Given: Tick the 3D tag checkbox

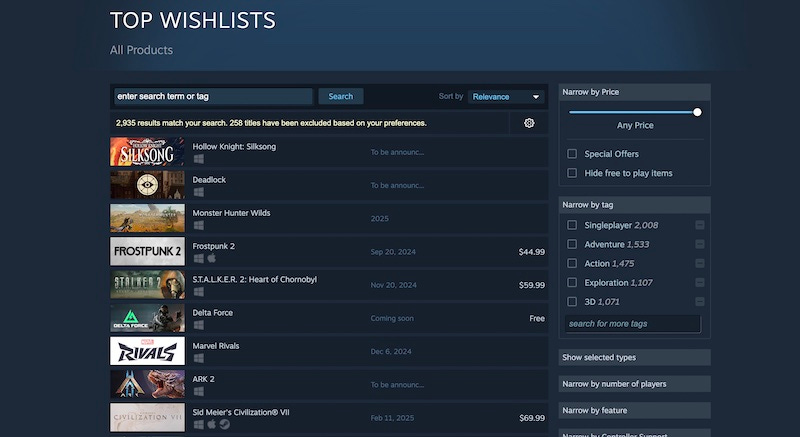Looking at the screenshot, I should 572,301.
